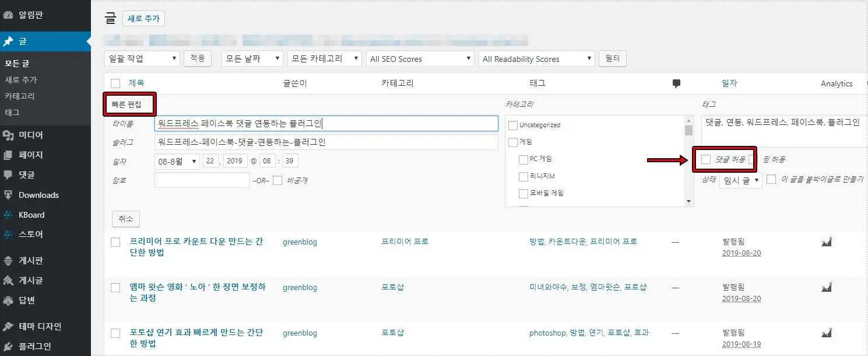
Task: Select 새로 추가 submenu item in sidebar
Action: tap(21, 79)
